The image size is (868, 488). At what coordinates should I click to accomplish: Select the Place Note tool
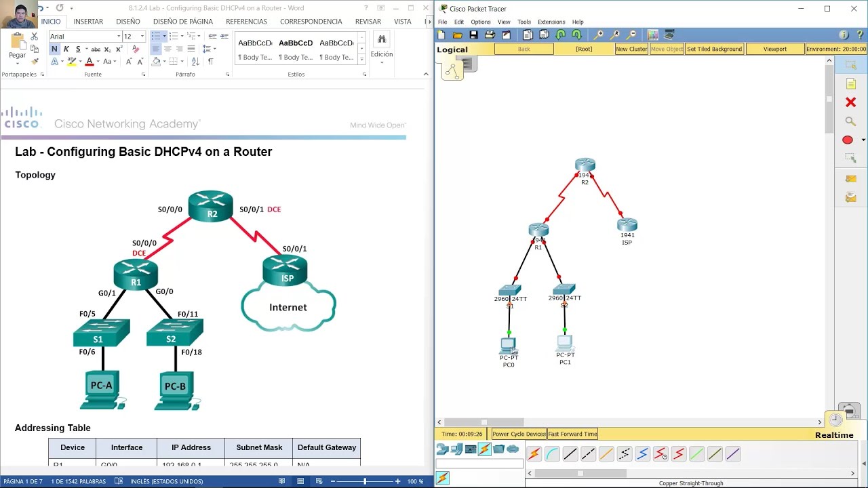tap(850, 84)
